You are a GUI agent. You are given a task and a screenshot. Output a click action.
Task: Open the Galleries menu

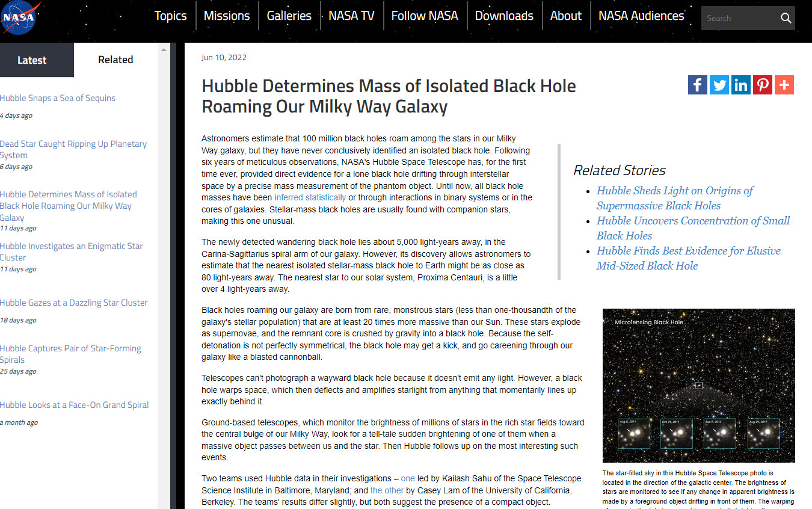coord(289,16)
